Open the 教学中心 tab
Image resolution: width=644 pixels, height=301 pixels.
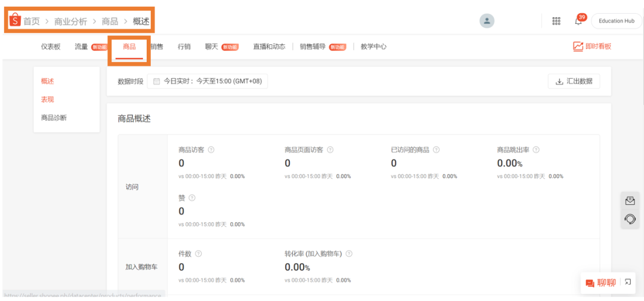click(373, 47)
